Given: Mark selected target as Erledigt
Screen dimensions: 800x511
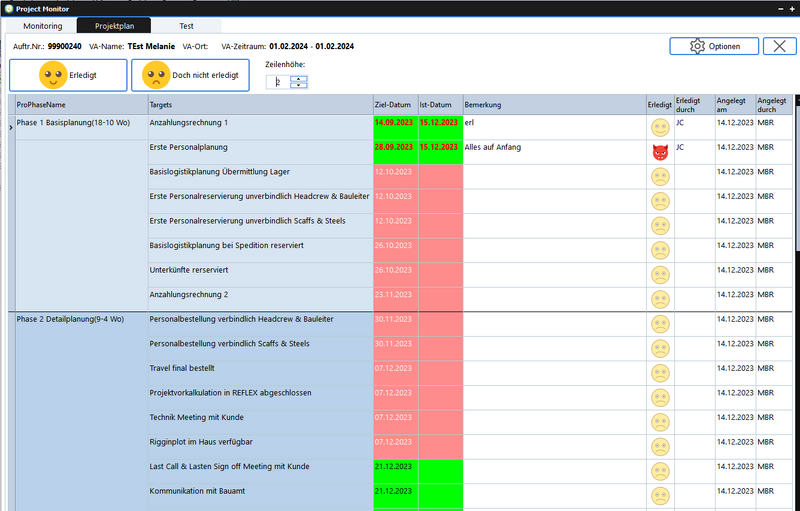Looking at the screenshot, I should (68, 75).
